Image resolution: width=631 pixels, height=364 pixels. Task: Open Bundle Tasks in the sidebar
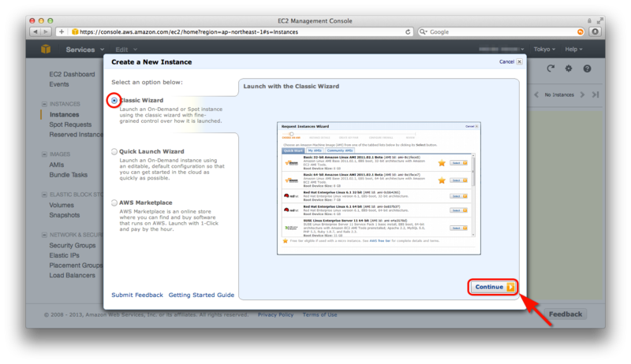pos(69,175)
